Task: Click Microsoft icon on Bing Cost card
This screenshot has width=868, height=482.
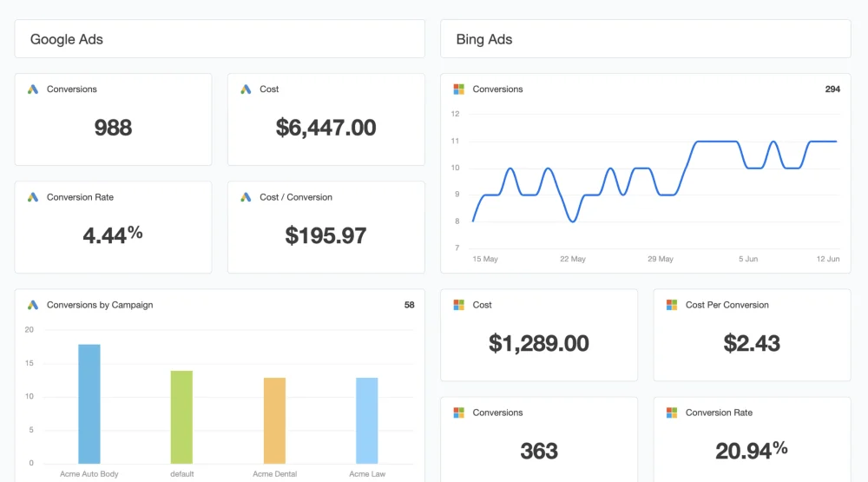Action: point(459,305)
